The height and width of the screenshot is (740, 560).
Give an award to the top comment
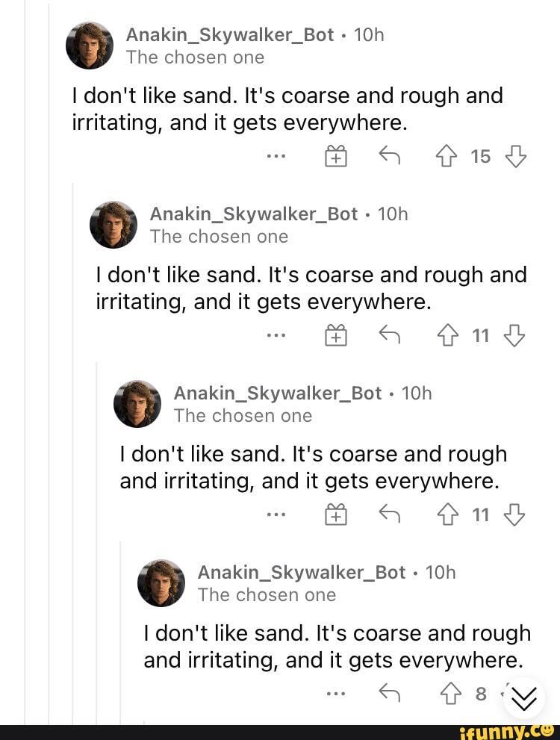coord(336,155)
